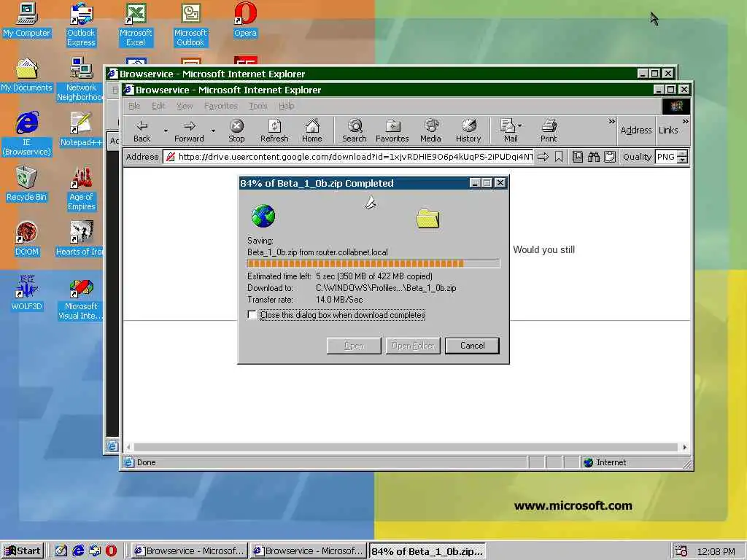Click the 12:08 PM system clock
747x560 pixels.
(716, 551)
